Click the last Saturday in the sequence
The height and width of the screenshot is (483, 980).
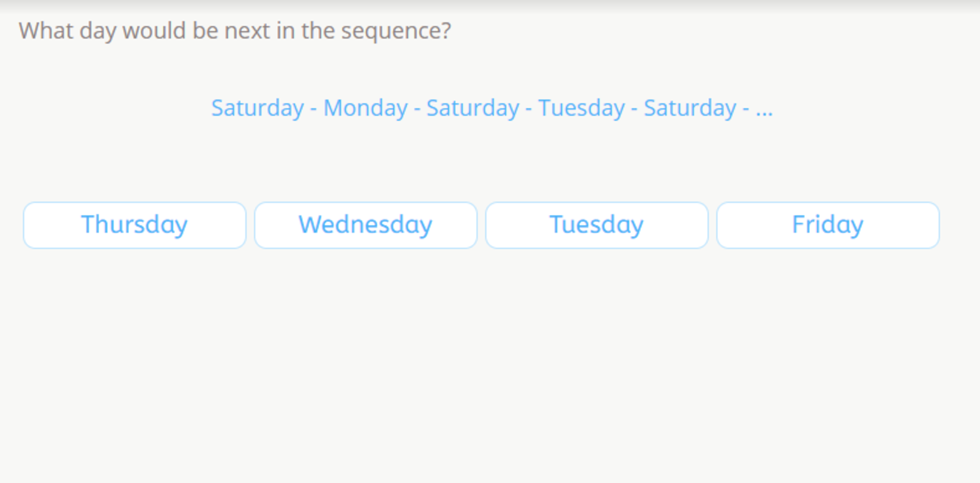690,108
